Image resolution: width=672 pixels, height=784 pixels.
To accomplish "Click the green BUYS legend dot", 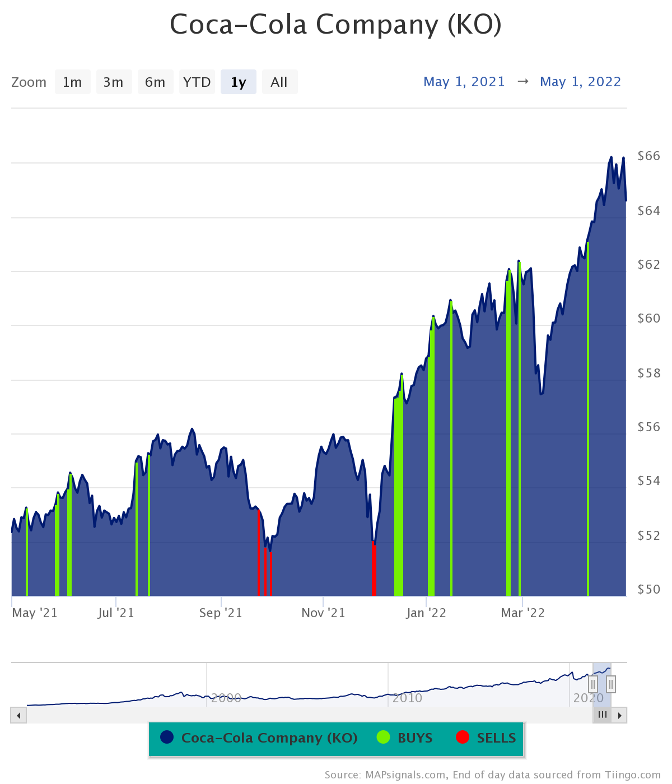I will pos(383,737).
